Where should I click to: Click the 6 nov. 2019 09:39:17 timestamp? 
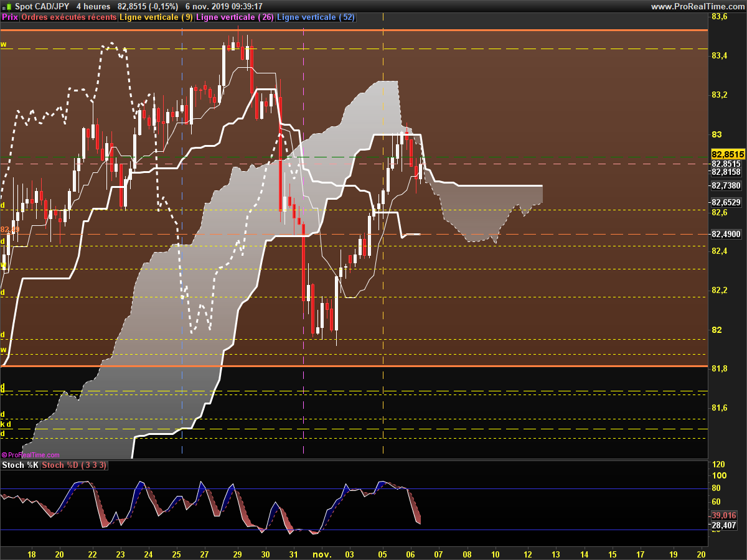click(223, 6)
